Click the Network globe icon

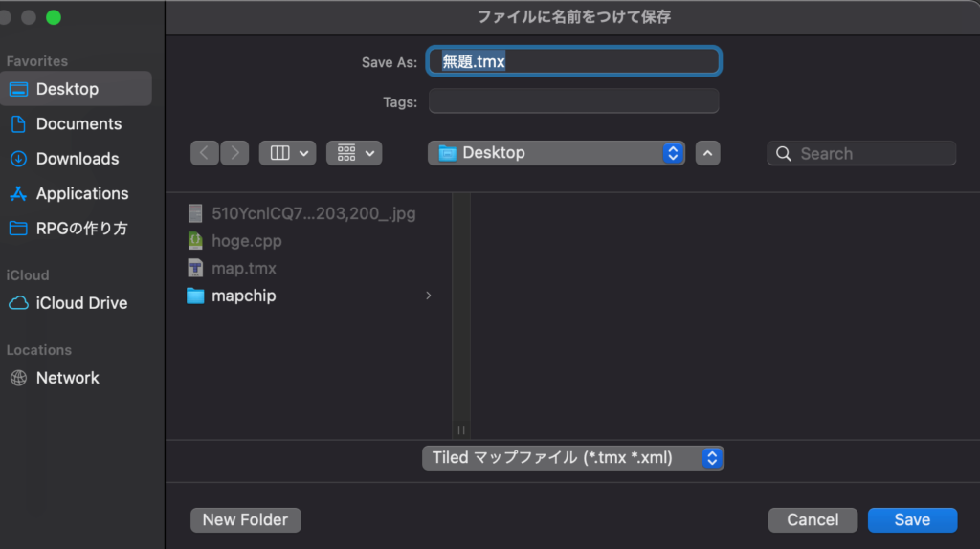click(18, 378)
